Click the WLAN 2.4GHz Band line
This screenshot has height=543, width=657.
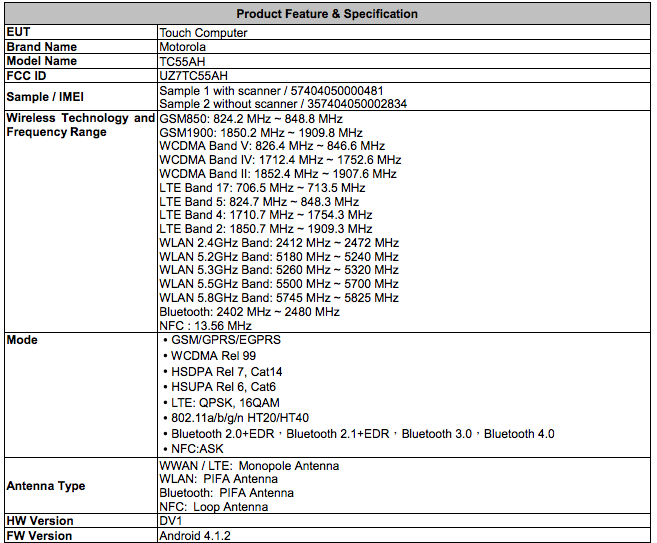coord(279,243)
